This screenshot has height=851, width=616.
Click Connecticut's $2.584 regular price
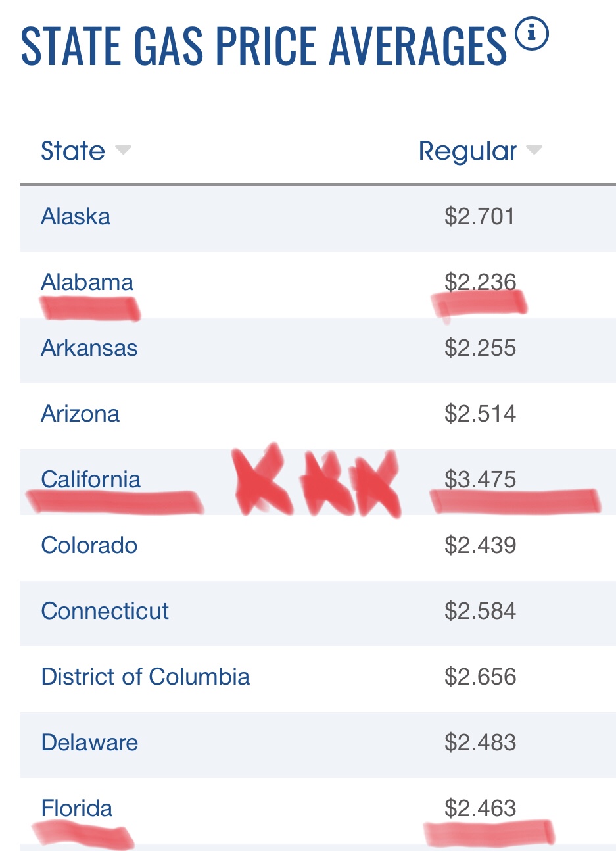(480, 611)
